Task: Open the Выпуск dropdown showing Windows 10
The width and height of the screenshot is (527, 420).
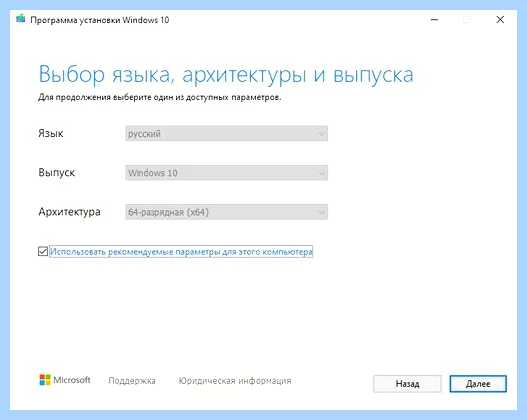Action: (227, 173)
